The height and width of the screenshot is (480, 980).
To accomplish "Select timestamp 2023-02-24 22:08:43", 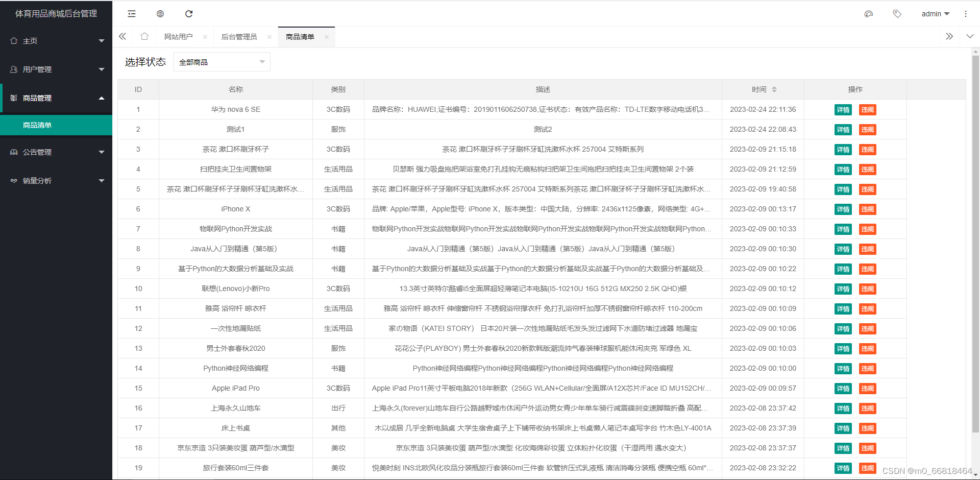I will tap(763, 129).
